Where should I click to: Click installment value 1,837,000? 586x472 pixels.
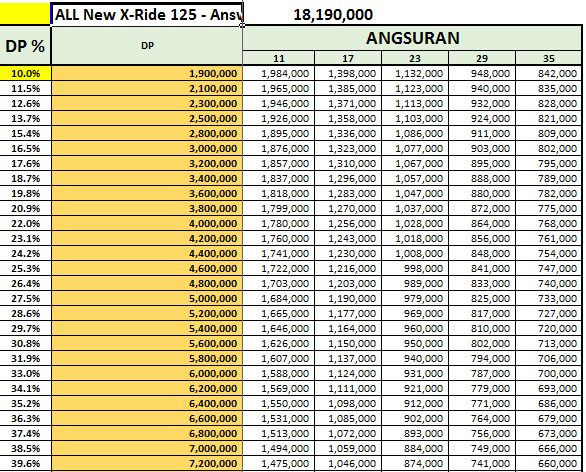click(278, 178)
